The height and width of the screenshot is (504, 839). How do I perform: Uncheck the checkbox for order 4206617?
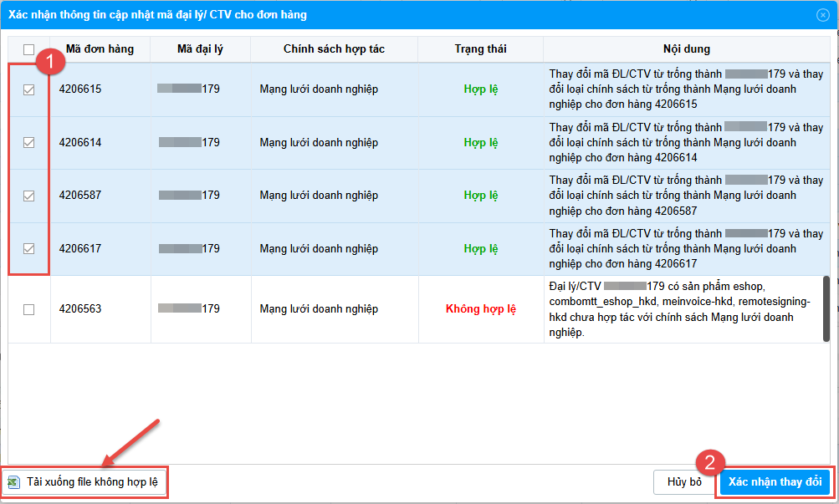29,249
